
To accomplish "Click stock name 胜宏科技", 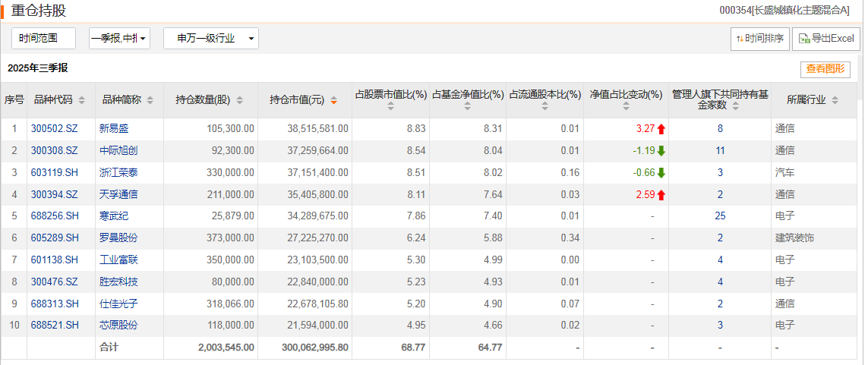I will tap(118, 282).
